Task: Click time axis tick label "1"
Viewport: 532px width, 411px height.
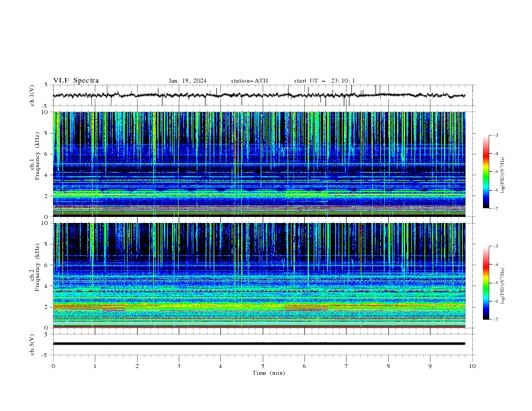Action: pyautogui.click(x=95, y=366)
